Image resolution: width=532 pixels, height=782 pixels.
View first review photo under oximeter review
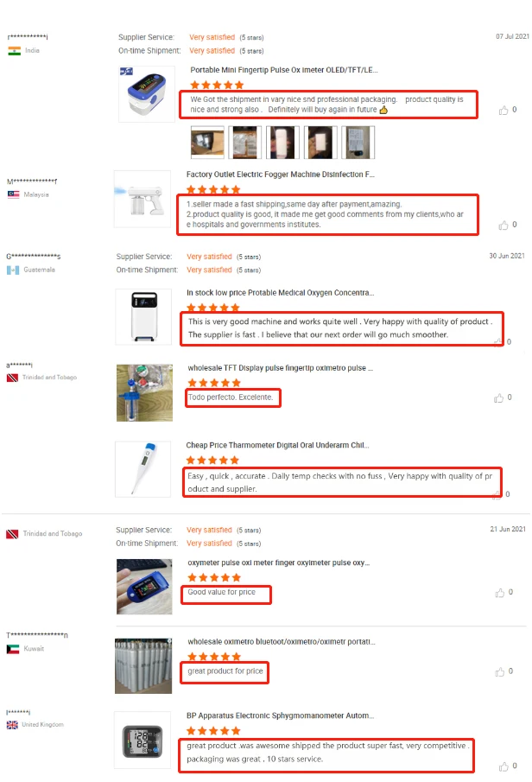coord(207,143)
